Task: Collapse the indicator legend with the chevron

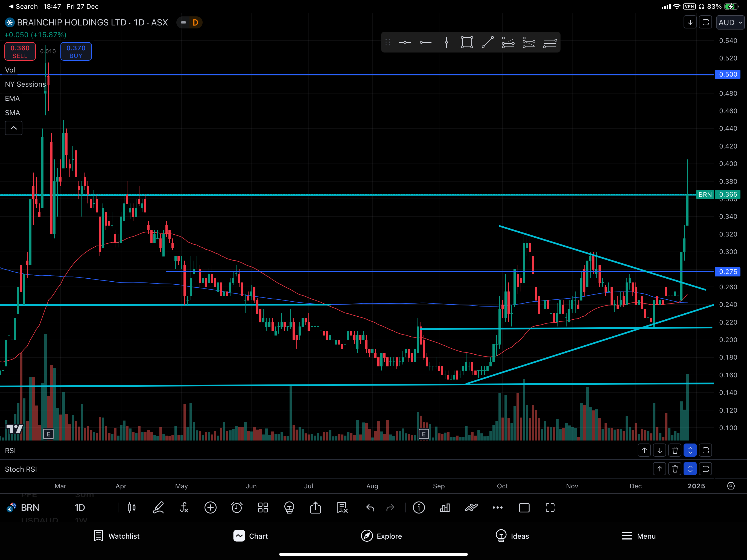Action: pyautogui.click(x=13, y=128)
